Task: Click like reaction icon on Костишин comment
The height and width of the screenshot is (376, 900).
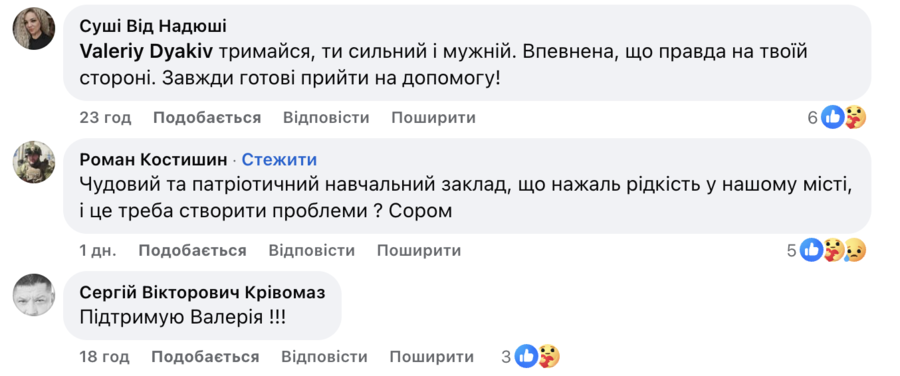Action: [x=812, y=250]
